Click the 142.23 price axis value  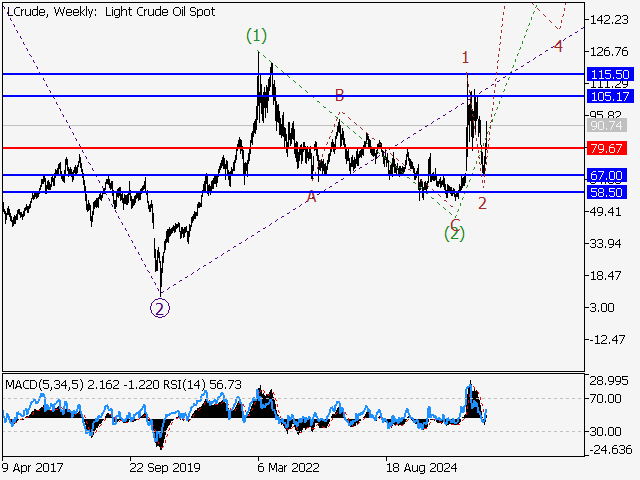coord(609,20)
